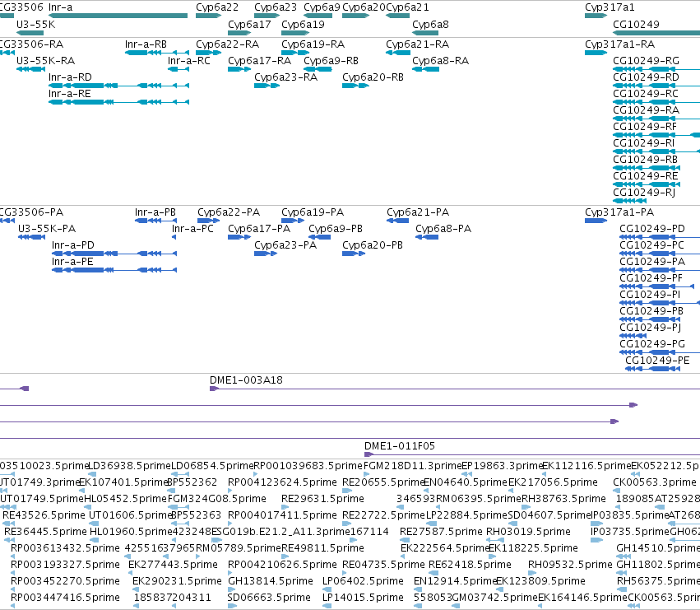Click the Cyp6a22 gene feature
This screenshot has width=700, height=610.
point(208,16)
